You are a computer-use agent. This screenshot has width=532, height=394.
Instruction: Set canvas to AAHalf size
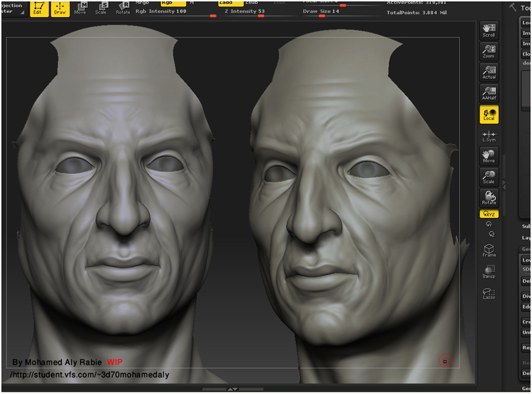tap(489, 93)
